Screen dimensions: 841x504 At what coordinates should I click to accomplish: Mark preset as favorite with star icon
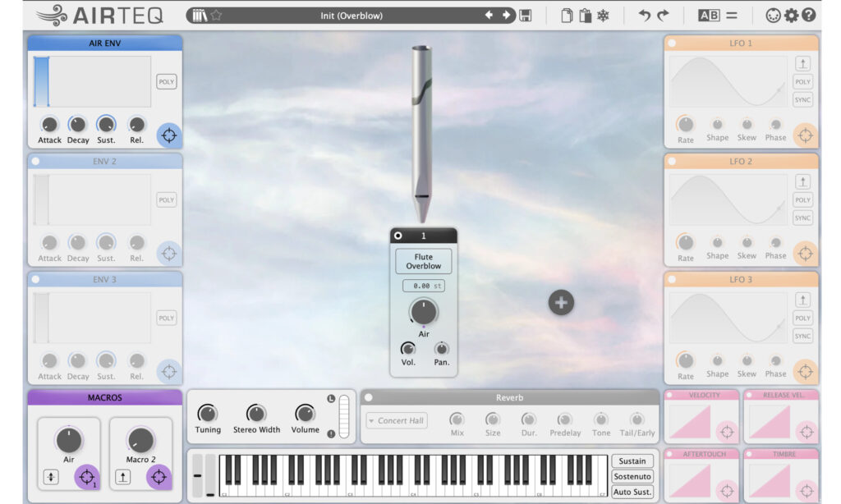216,16
